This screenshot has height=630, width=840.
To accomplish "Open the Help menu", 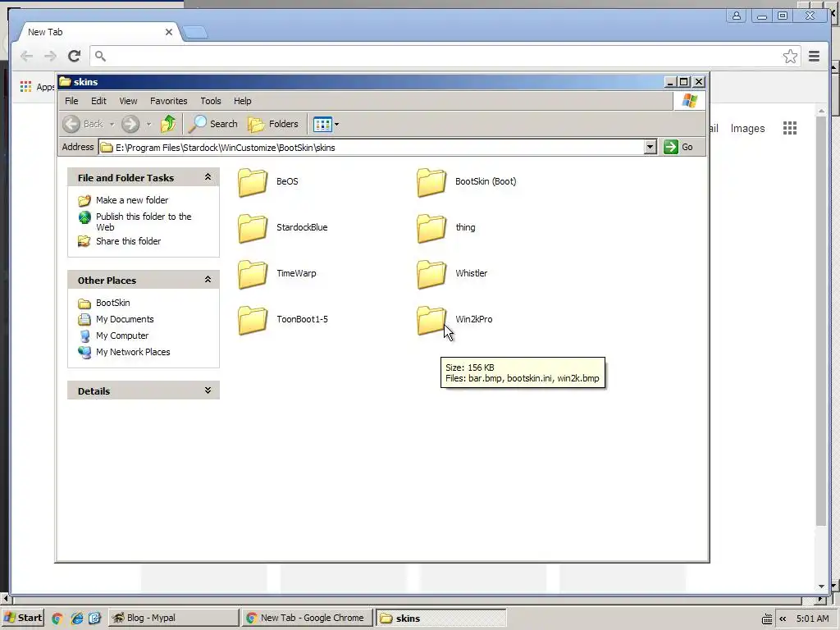I will pyautogui.click(x=242, y=101).
